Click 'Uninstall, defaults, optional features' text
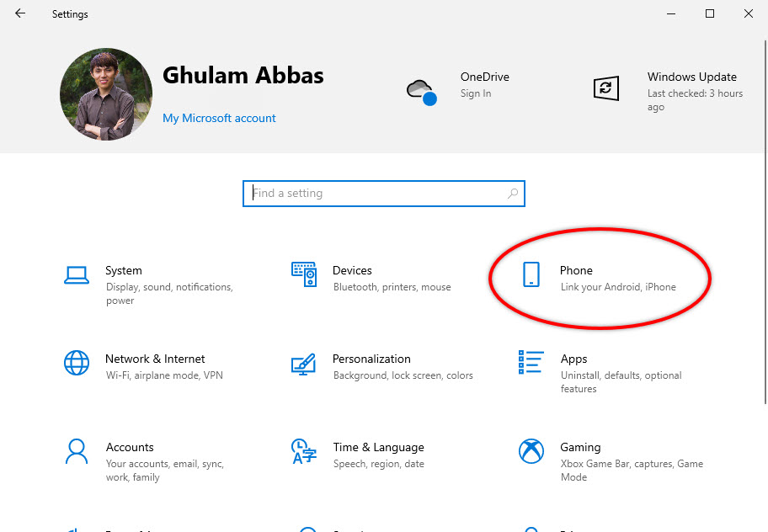768x532 pixels. (621, 382)
